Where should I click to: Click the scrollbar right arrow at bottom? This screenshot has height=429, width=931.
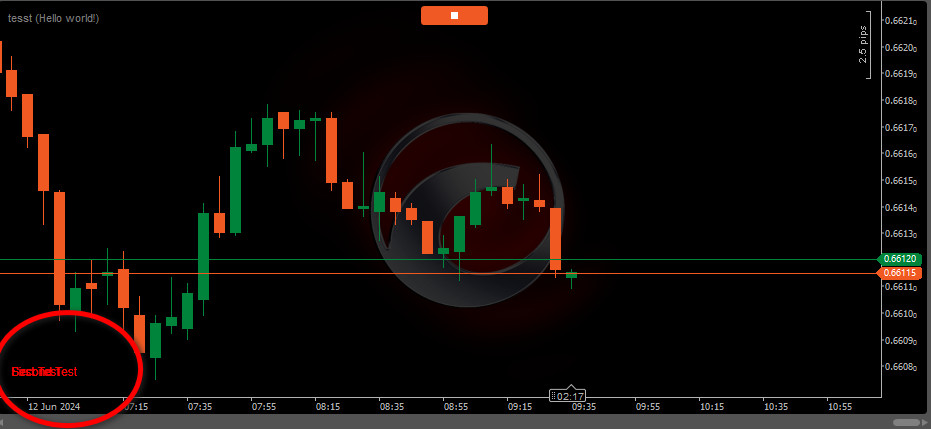[927, 422]
